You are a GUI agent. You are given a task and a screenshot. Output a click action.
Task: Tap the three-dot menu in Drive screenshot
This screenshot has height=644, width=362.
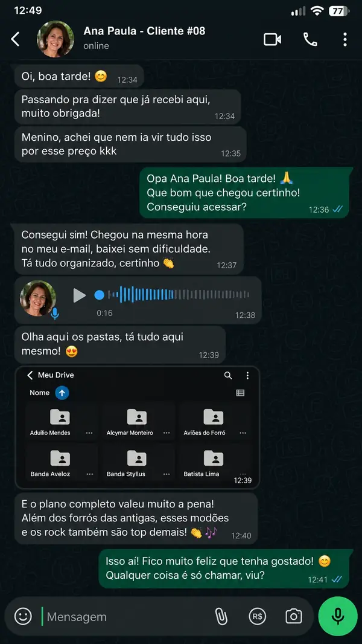tap(247, 375)
